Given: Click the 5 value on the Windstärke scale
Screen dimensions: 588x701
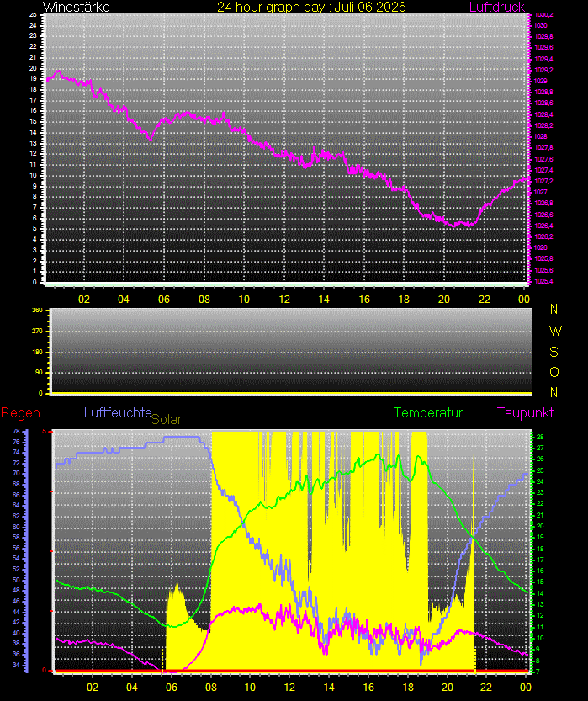Looking at the screenshot, I should tap(34, 228).
